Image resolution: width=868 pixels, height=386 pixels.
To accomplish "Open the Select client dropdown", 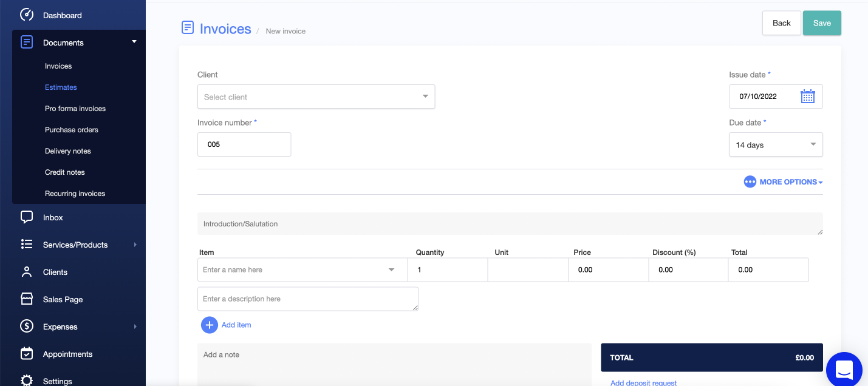I will tap(316, 96).
